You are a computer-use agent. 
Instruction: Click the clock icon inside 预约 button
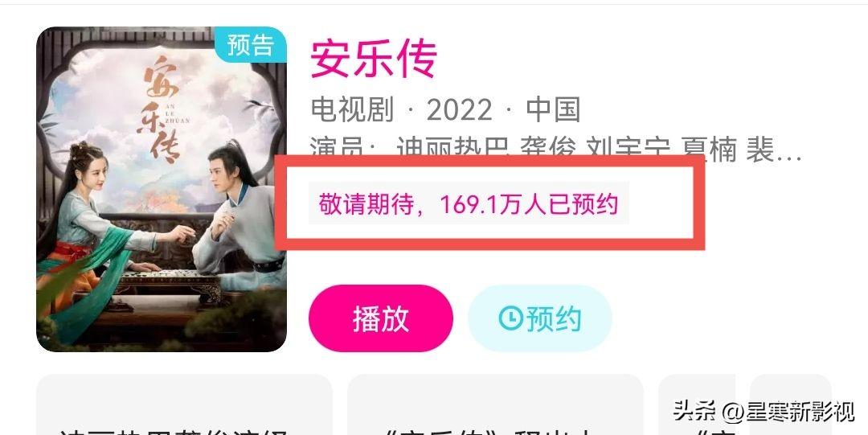510,318
